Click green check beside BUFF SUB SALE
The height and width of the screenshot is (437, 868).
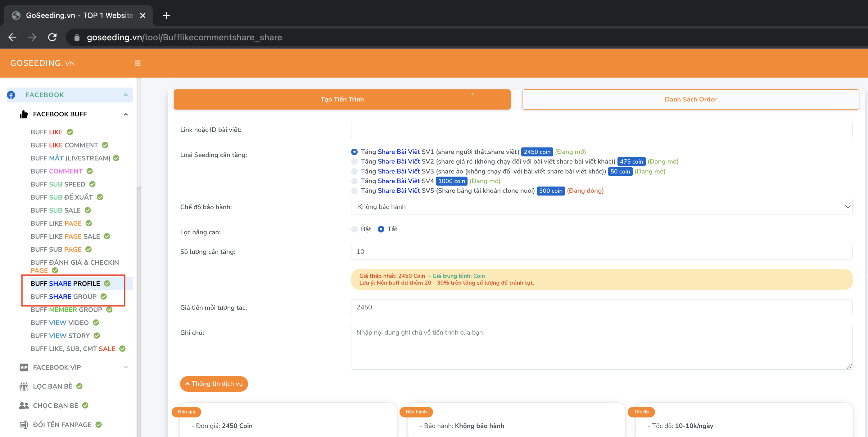[88, 210]
